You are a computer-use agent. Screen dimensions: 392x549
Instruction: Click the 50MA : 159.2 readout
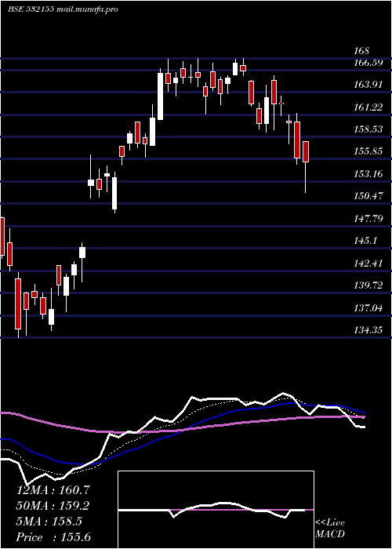pyautogui.click(x=53, y=506)
